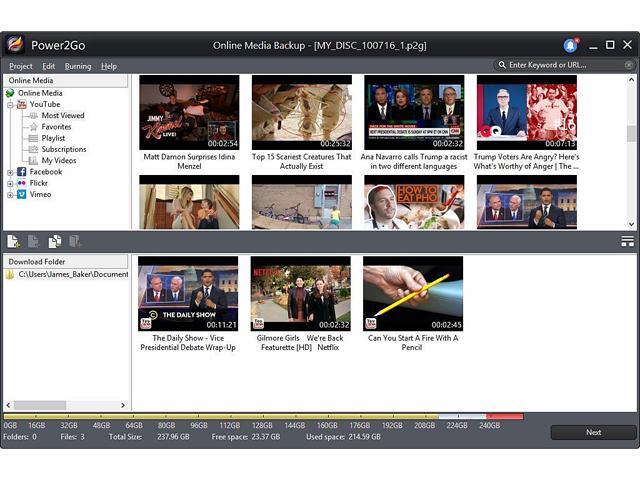
Task: Click the Next button
Action: 593,432
